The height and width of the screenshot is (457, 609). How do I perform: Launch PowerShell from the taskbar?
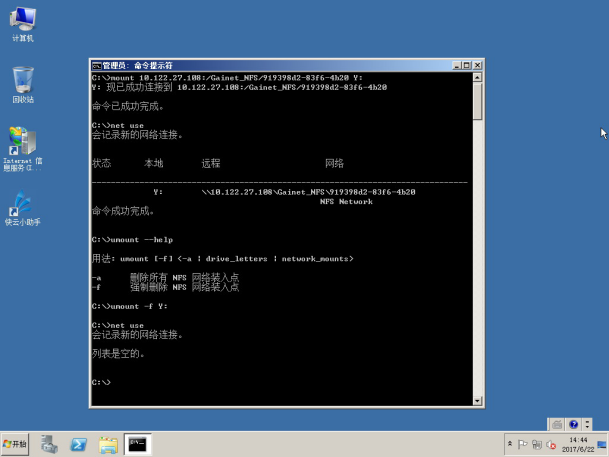tap(78, 443)
